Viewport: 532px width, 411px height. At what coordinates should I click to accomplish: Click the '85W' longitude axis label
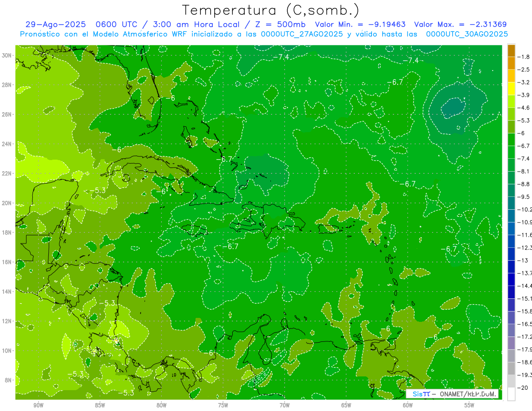point(100,405)
